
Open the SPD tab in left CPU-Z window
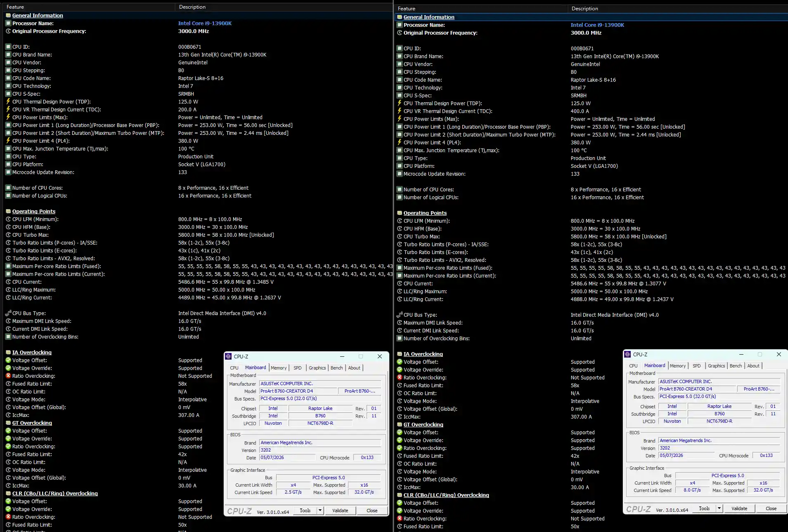298,368
